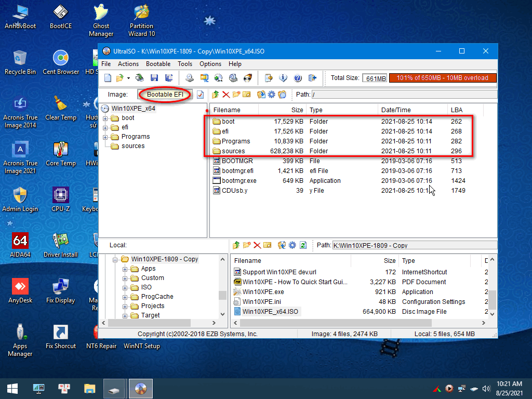
Task: Click the Exit toolbar icon
Action: pos(312,78)
